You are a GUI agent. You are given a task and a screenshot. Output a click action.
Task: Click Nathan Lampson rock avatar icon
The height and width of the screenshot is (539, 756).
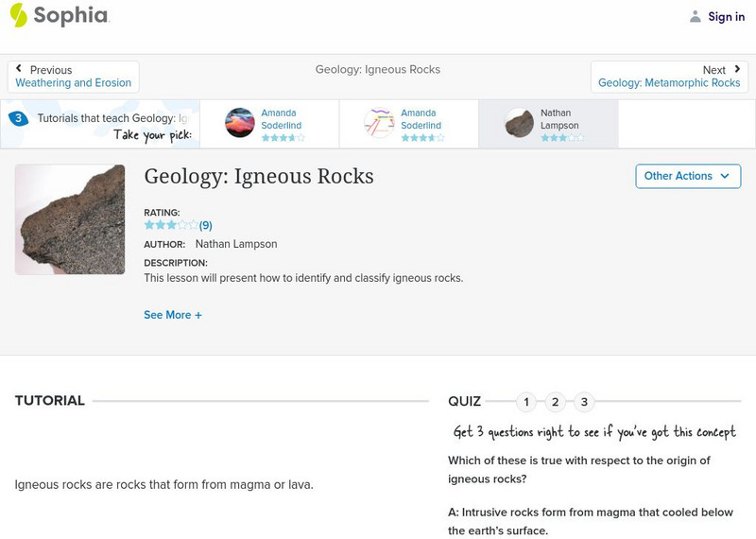pyautogui.click(x=519, y=123)
